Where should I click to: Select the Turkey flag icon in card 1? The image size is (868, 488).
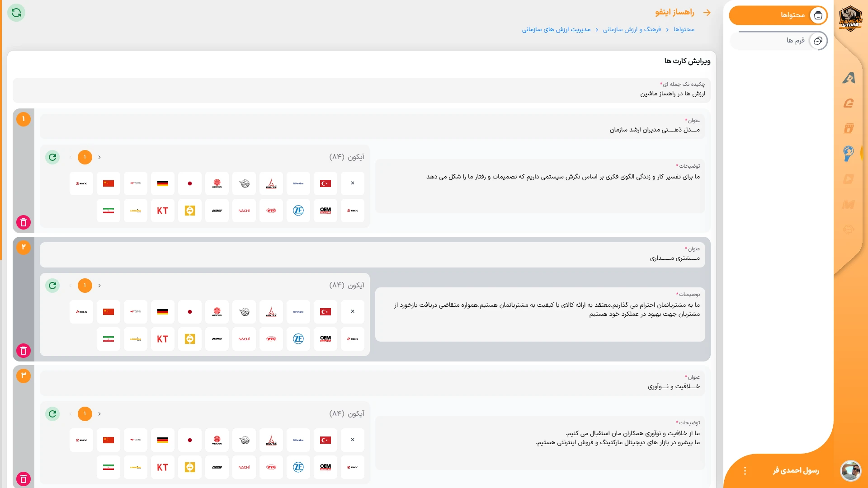pyautogui.click(x=325, y=183)
